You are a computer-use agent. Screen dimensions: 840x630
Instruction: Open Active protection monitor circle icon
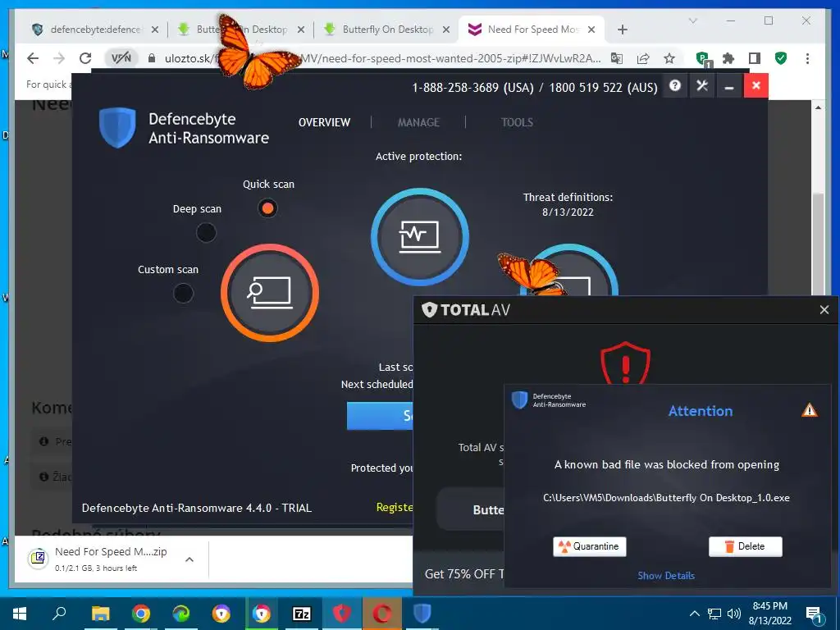[419, 236]
